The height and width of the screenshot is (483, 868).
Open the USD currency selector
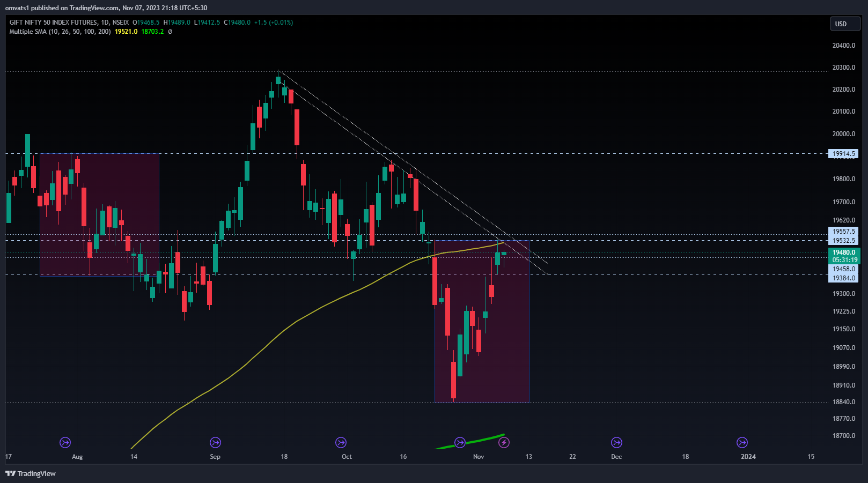(x=845, y=24)
